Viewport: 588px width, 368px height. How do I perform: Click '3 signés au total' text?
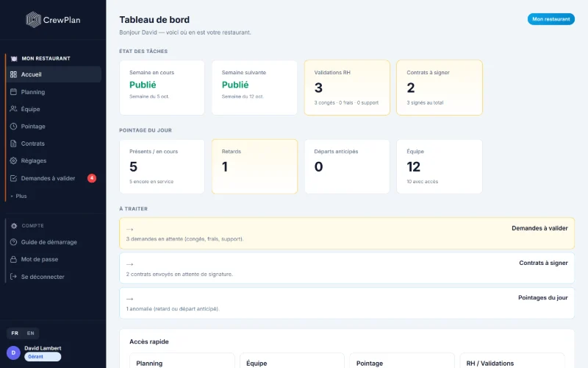pos(426,102)
